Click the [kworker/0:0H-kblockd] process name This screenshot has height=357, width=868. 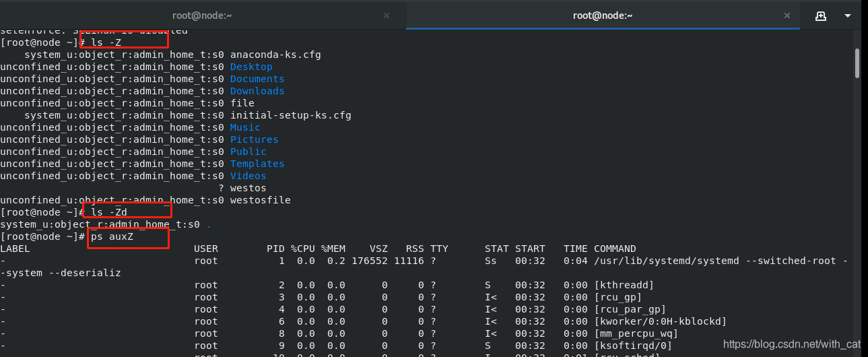[x=661, y=321]
